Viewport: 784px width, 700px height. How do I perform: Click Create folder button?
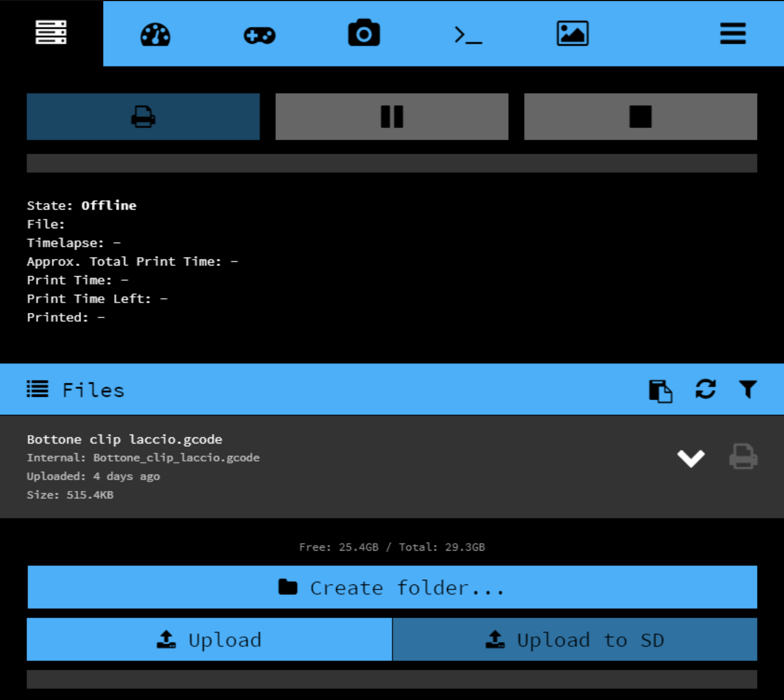(392, 587)
